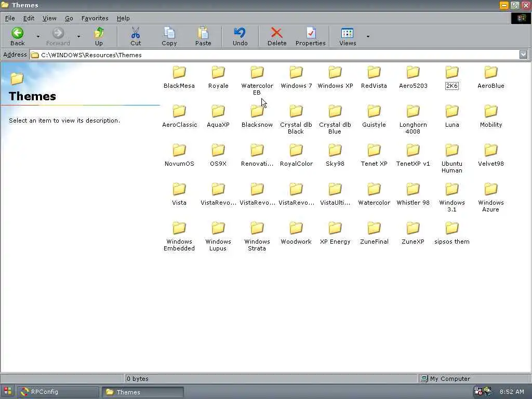The image size is (532, 399).
Task: Select the Watercolor EB folder
Action: (257, 81)
